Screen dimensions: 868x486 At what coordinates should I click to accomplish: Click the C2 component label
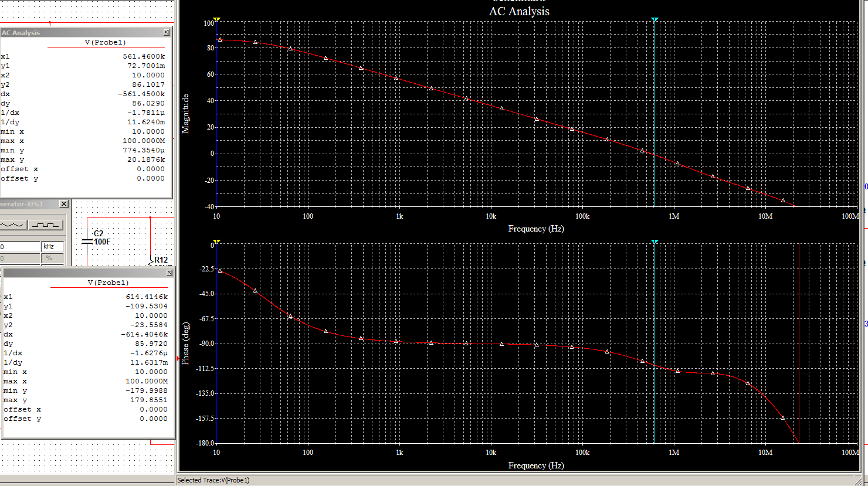coord(99,233)
